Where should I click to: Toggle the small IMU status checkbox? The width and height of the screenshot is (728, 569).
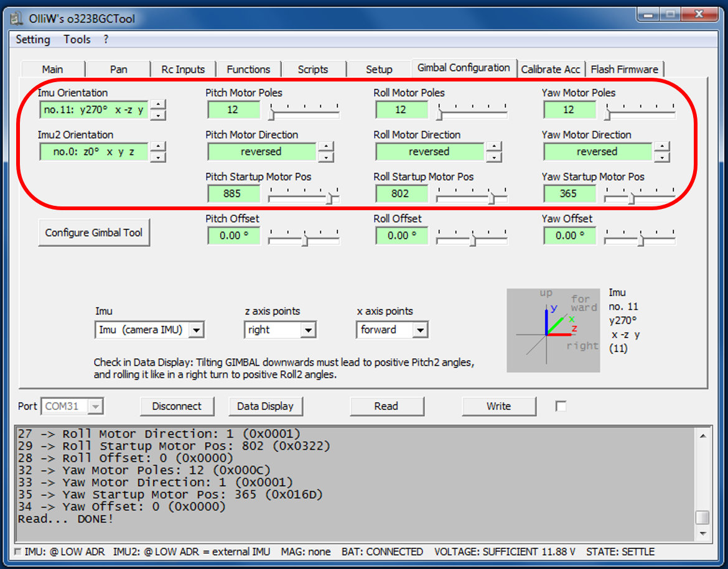click(17, 552)
